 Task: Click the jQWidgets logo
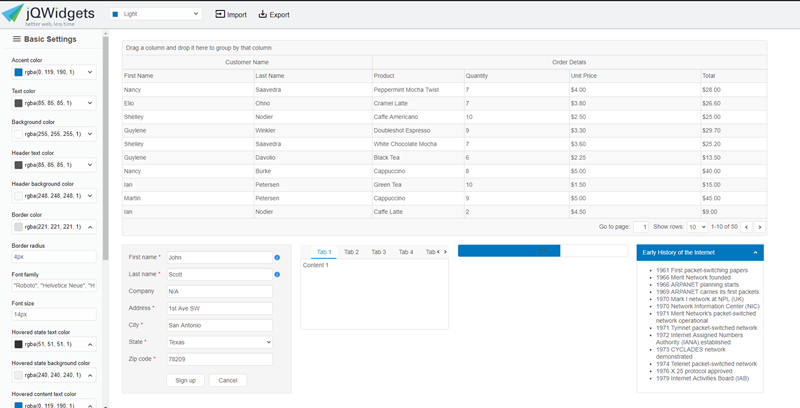click(50, 14)
